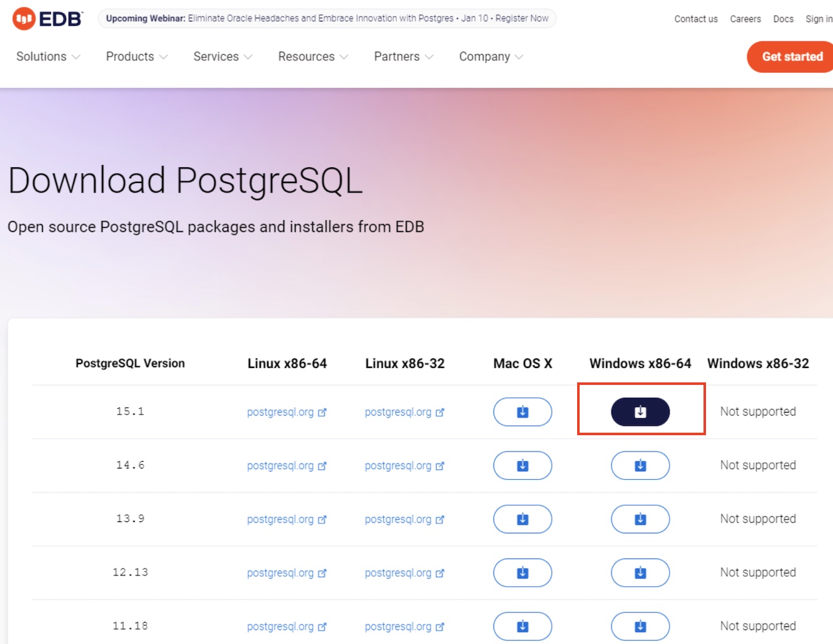Open postgresql.org Linux x86-64 link for 11.18
Image resolution: width=833 pixels, height=644 pixels.
point(287,626)
